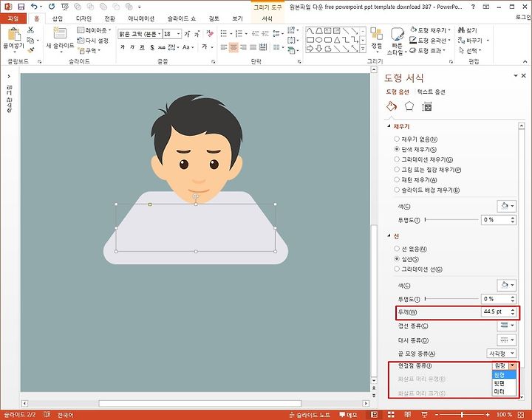Open the line color (색) dropdown
The image size is (532, 420).
coord(507,285)
